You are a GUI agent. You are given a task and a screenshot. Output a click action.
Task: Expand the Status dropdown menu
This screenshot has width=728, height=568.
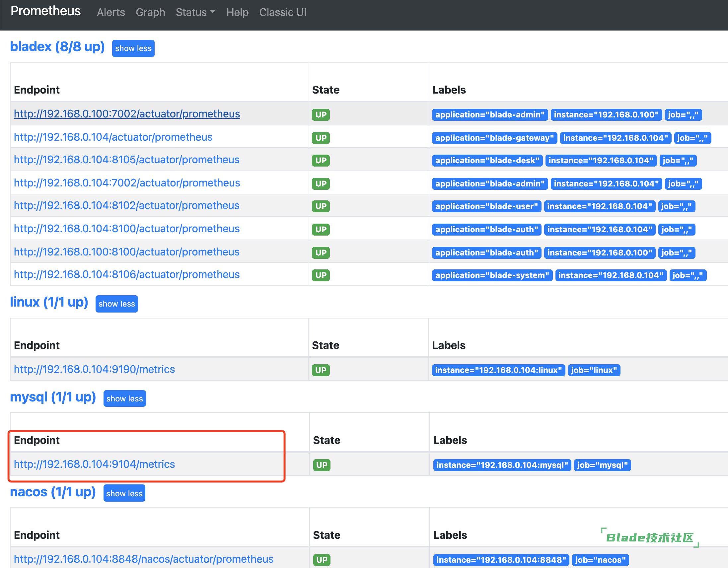[196, 12]
